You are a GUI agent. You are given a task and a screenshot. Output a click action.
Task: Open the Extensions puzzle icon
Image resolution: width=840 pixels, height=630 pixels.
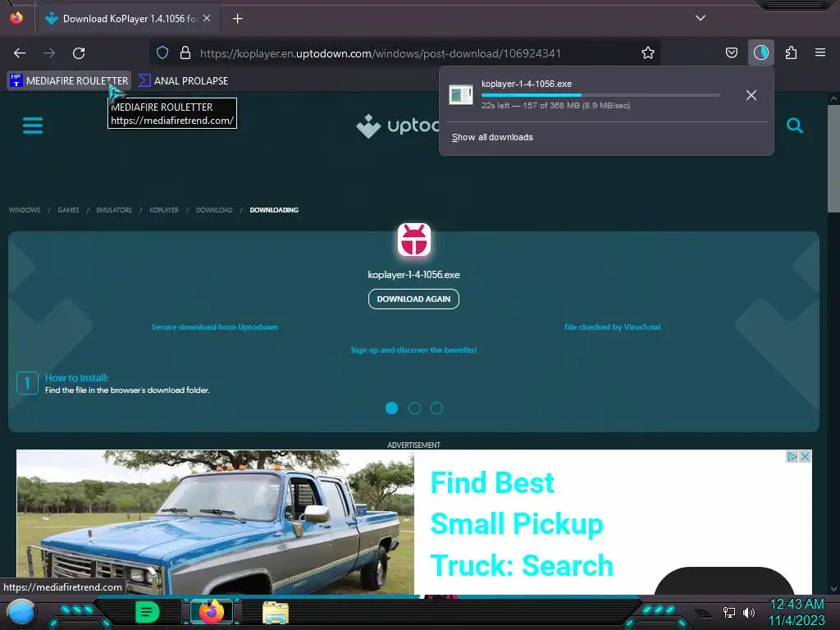(x=791, y=53)
